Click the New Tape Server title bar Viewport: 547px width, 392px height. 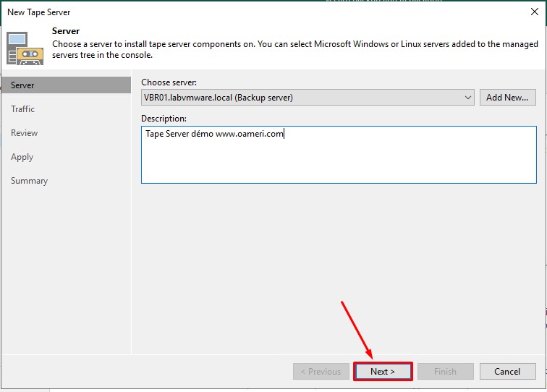coord(217,12)
